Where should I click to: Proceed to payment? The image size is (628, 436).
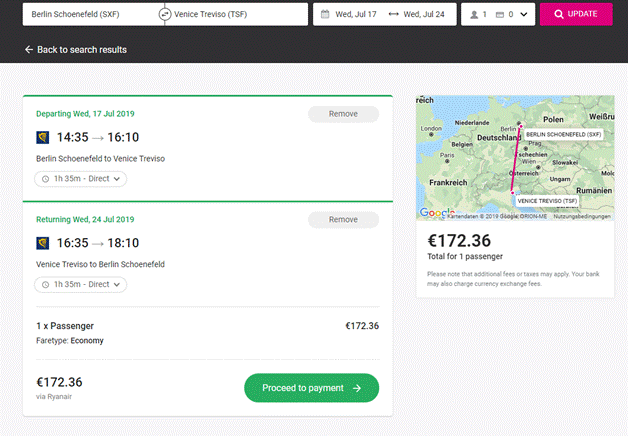tap(312, 388)
